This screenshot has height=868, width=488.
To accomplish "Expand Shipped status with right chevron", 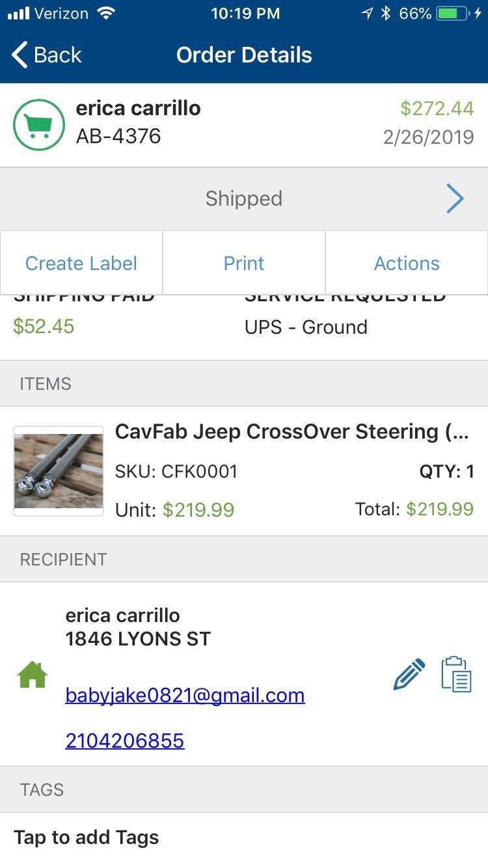I will [x=455, y=199].
